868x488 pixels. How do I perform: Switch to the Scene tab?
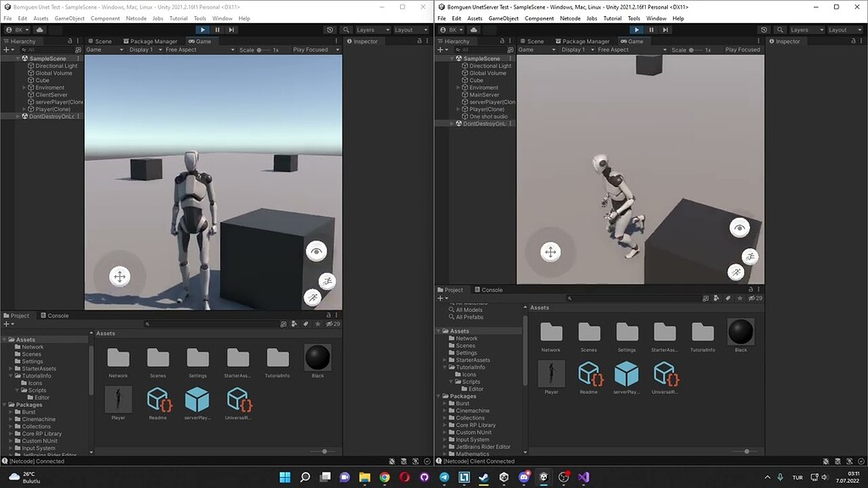[103, 40]
